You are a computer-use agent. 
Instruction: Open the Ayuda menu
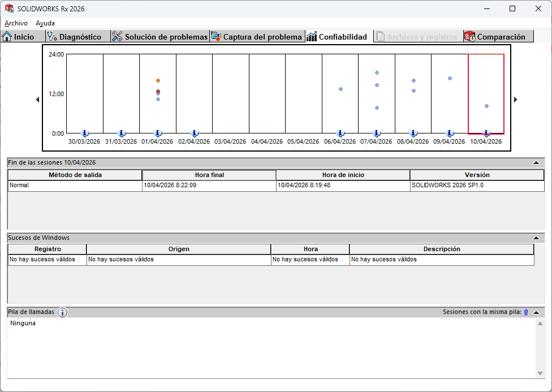pyautogui.click(x=45, y=23)
